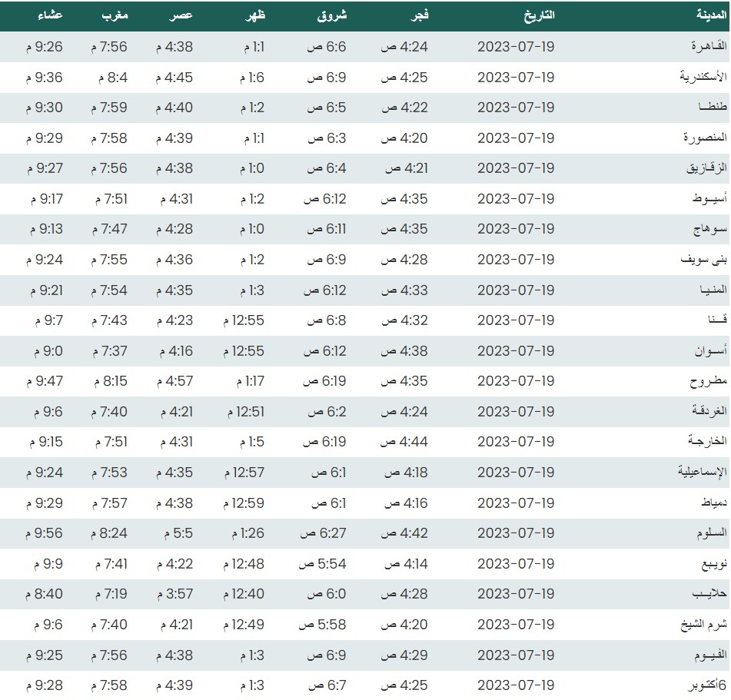Select the فجر time for دمياط
Screen dimensions: 731x700
pos(404,503)
